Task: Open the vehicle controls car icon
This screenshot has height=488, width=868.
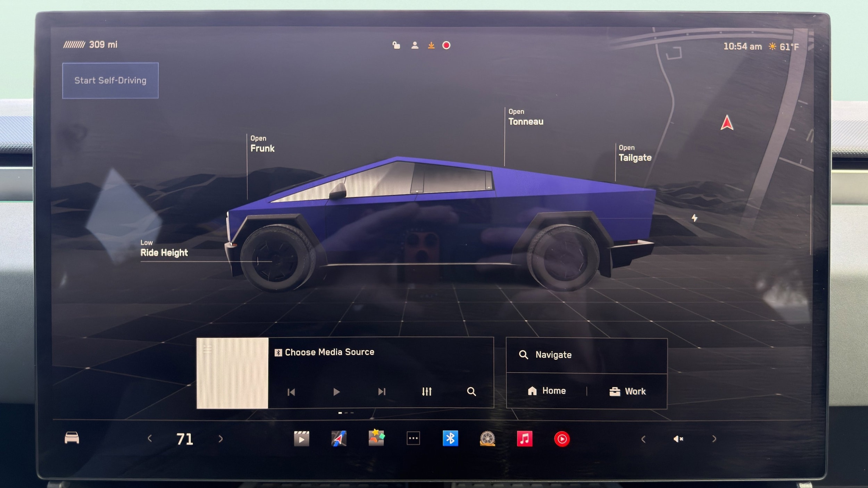Action: (x=72, y=438)
